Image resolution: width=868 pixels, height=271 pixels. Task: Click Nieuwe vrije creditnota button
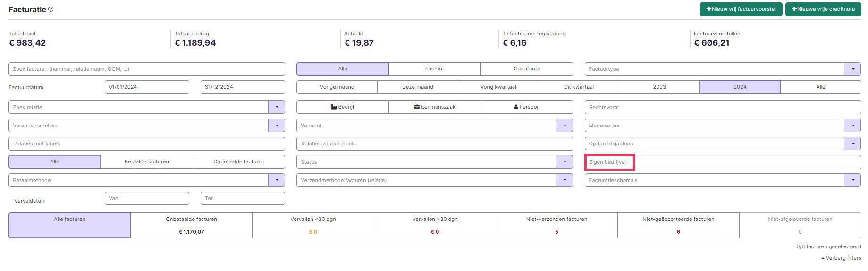[823, 9]
